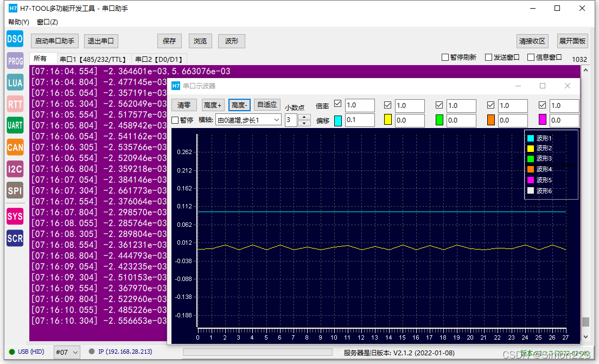Increase the 小数点 value with up arrow

[x=304, y=117]
